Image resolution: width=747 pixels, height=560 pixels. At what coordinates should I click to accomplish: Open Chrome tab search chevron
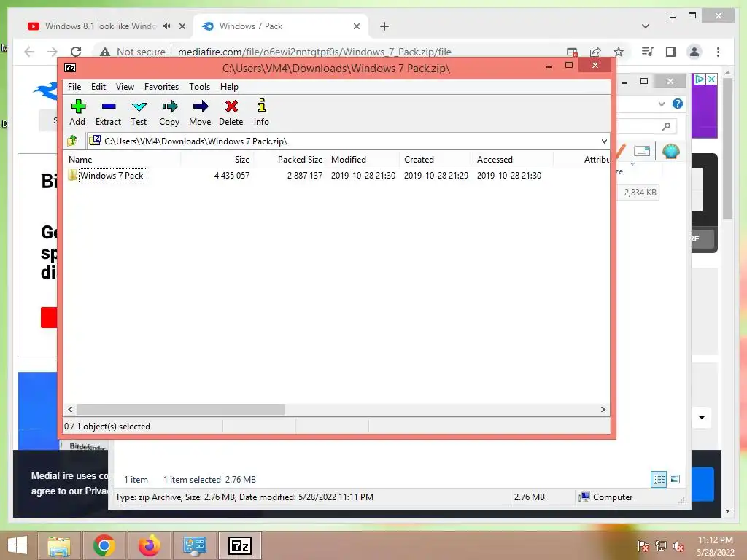click(x=646, y=26)
